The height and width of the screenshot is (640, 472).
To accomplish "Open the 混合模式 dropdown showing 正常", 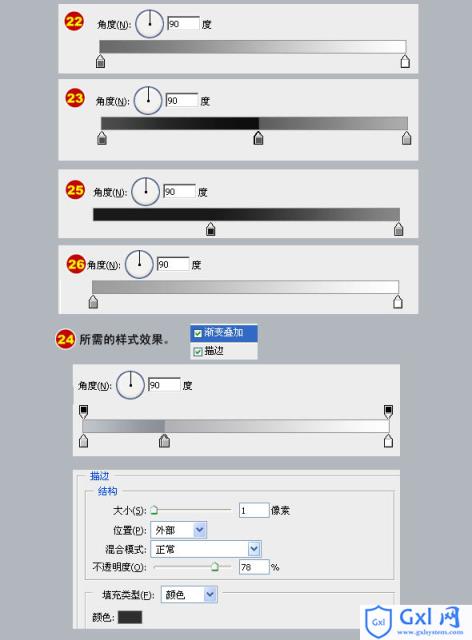I will tap(206, 549).
